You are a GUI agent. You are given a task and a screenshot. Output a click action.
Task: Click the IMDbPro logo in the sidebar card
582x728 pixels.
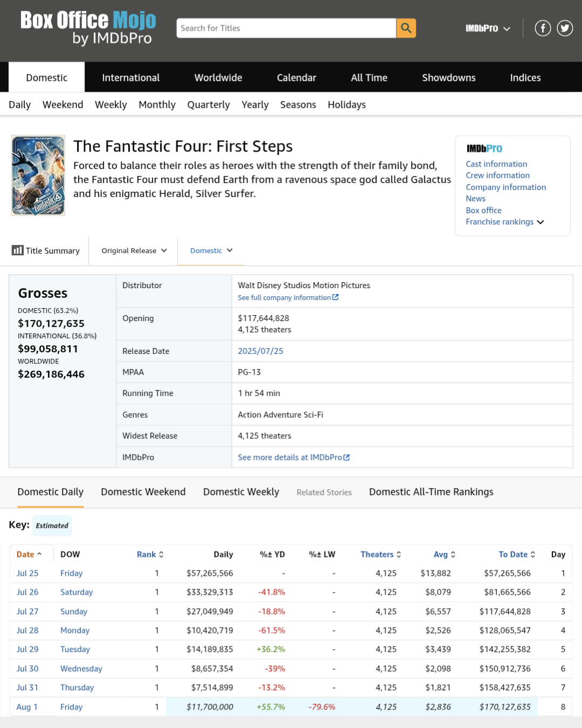click(484, 148)
